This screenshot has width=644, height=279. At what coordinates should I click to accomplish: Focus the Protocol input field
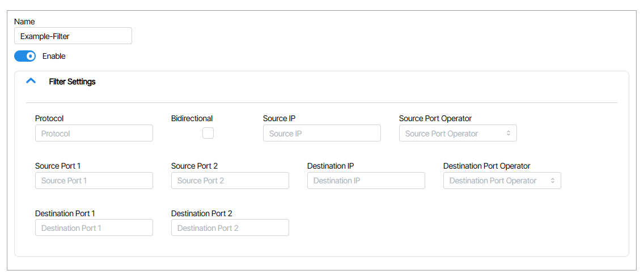pos(94,134)
